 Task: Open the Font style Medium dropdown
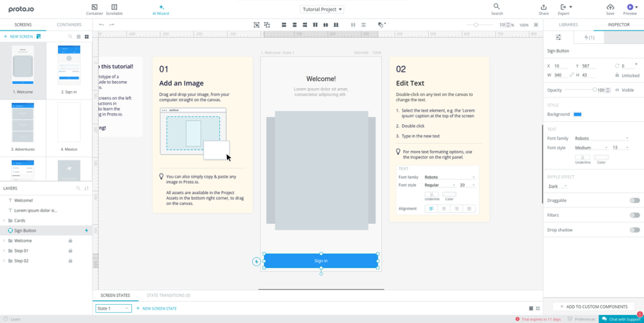click(591, 147)
